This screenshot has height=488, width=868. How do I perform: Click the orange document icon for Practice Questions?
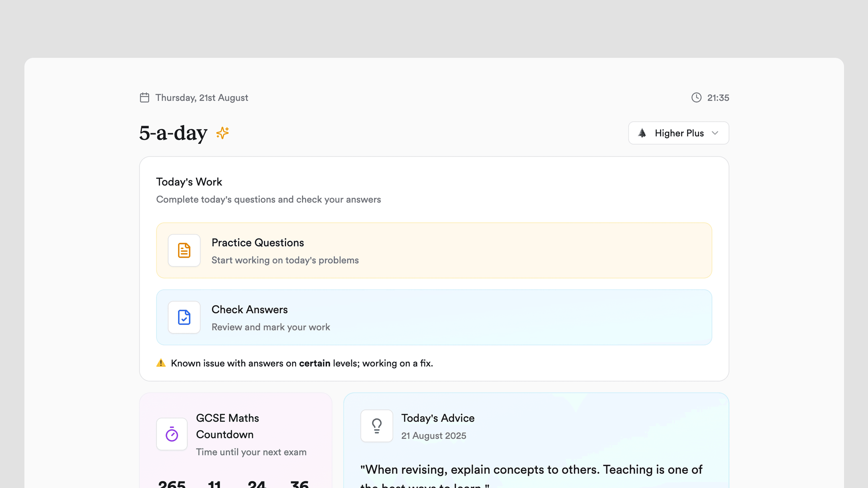coord(184,250)
